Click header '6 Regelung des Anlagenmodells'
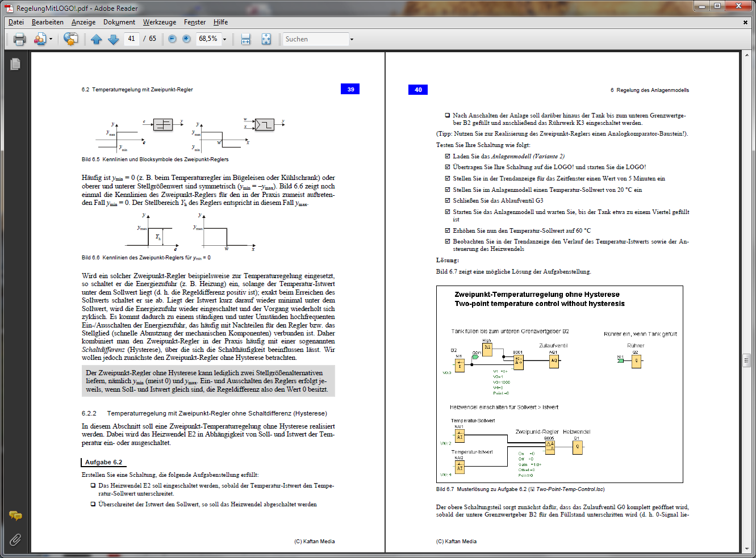This screenshot has width=756, height=558. tap(650, 90)
